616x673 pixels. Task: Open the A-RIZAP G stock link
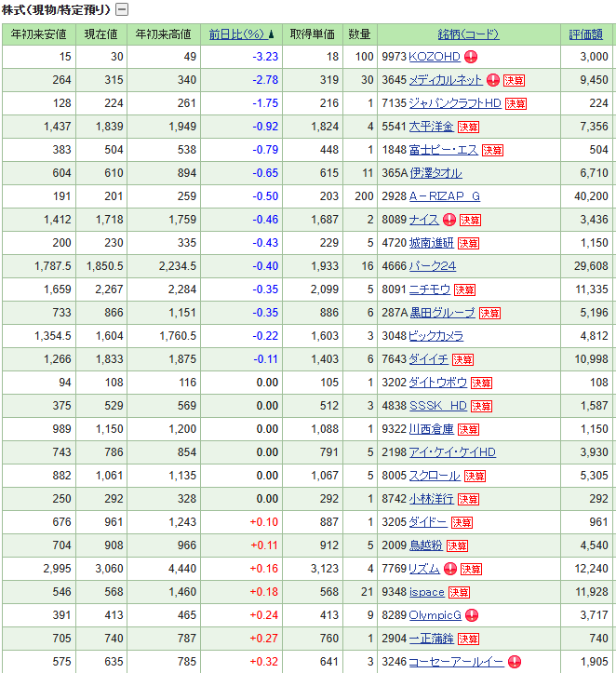(x=445, y=196)
